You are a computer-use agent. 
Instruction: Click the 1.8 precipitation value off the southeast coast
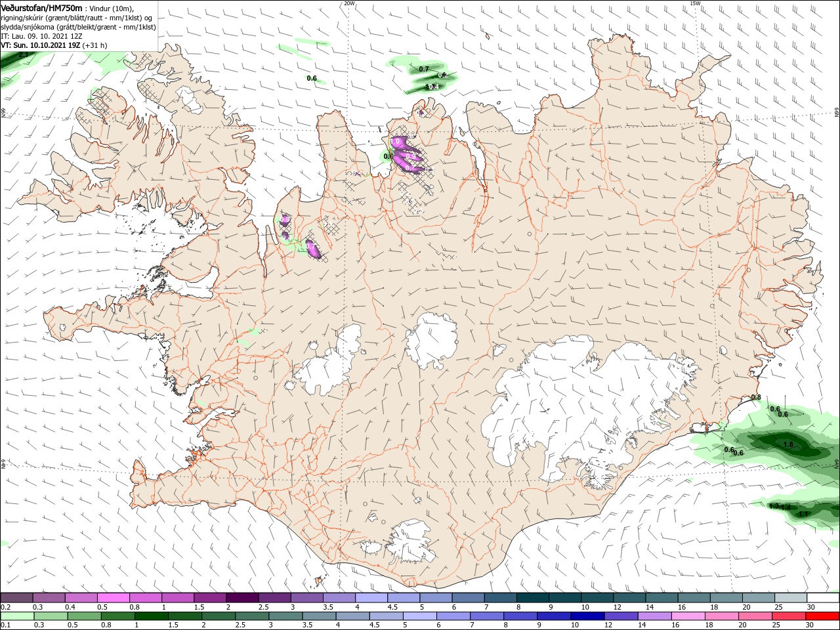(789, 444)
